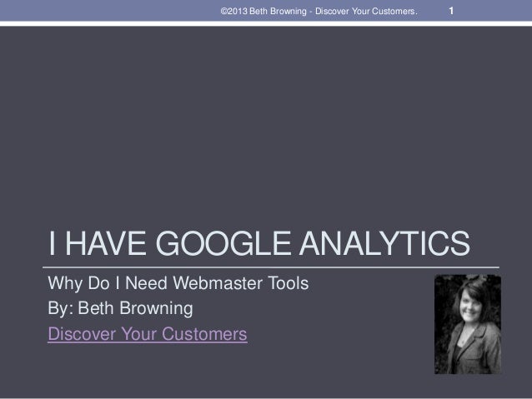Click the subtitle 'Why Do I Need Webmaster Tools'
The height and width of the screenshot is (399, 532).
pyautogui.click(x=178, y=283)
